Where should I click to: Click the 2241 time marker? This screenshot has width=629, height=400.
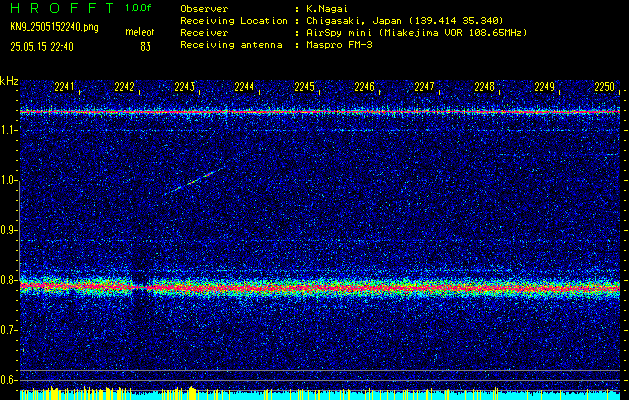tap(64, 87)
